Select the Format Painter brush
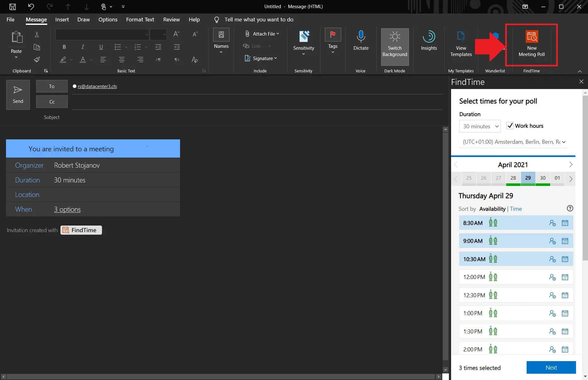 click(37, 59)
